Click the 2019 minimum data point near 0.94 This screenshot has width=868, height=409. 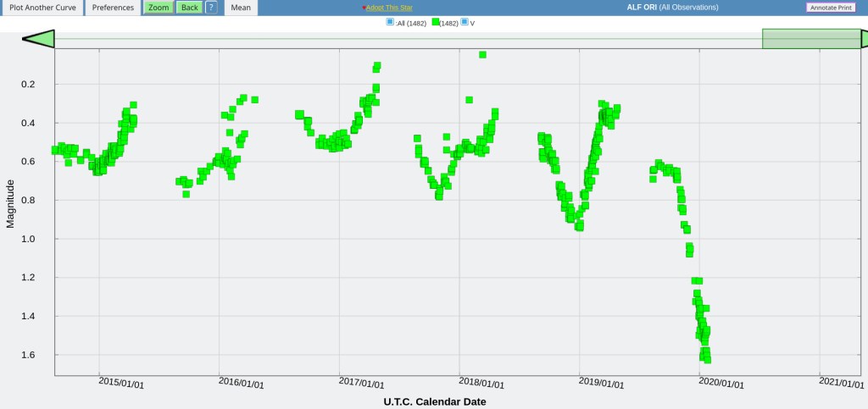click(579, 227)
